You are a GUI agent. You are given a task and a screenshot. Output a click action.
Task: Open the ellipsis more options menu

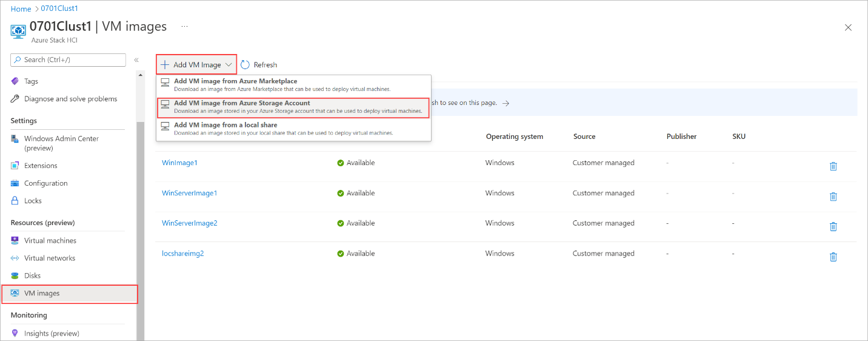pos(184,27)
